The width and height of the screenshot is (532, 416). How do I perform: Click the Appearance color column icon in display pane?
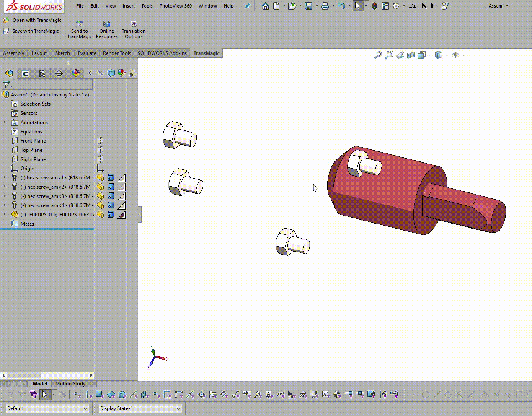coord(121,73)
